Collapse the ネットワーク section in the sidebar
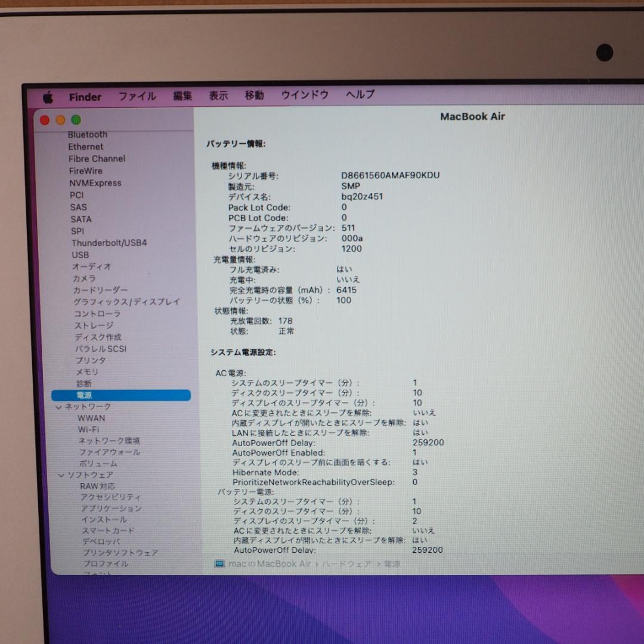The image size is (644, 644). pos(58,406)
